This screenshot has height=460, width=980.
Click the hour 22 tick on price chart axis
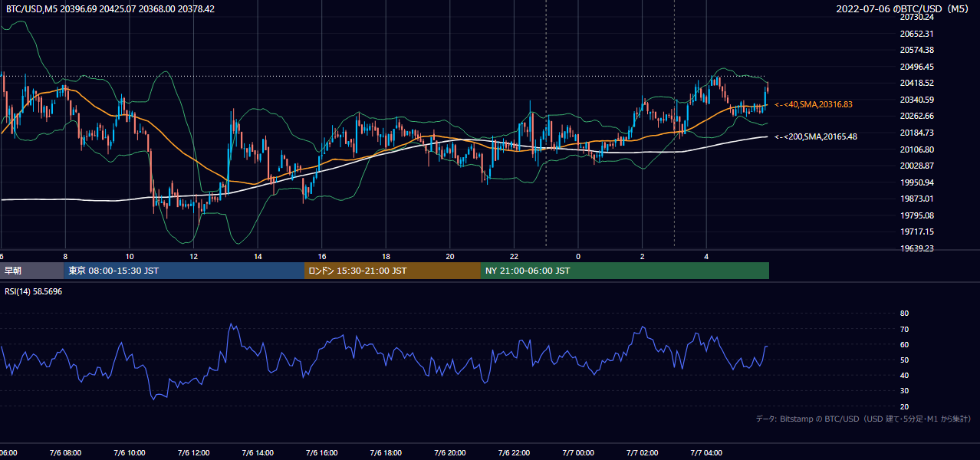click(515, 256)
